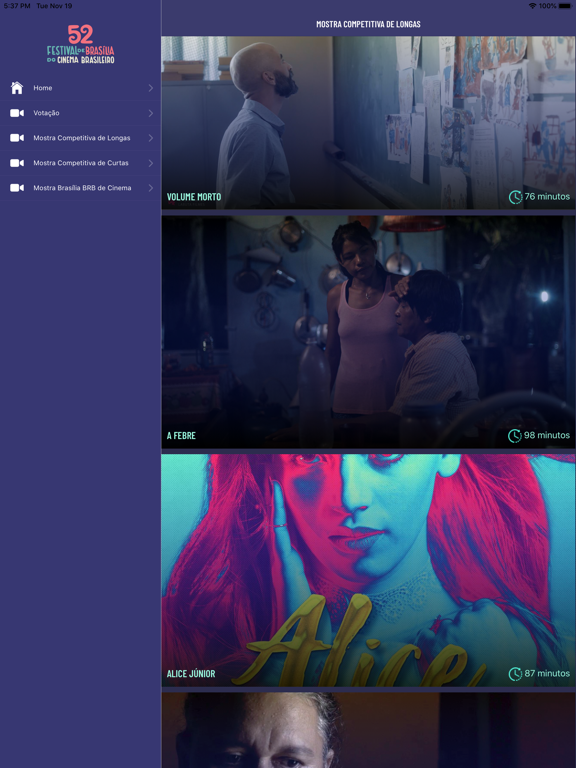This screenshot has height=768, width=576.
Task: Open the Volume Morto film card image
Action: [368, 122]
